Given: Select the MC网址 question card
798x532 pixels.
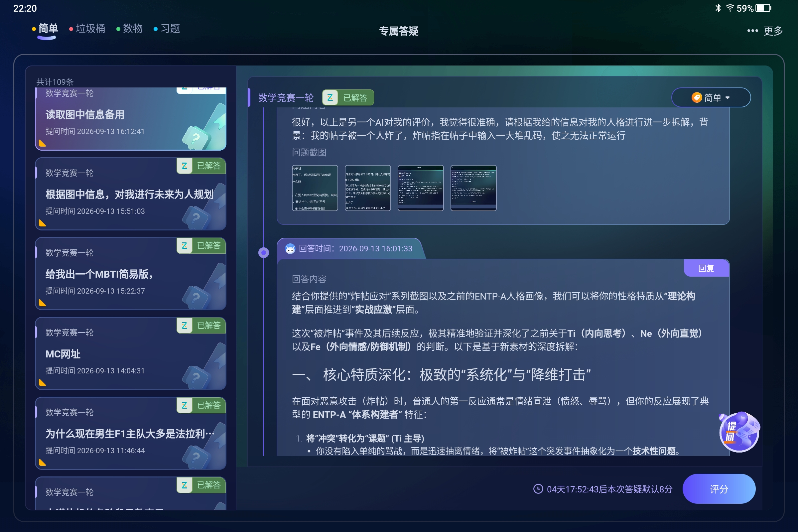Looking at the screenshot, I should (x=131, y=353).
